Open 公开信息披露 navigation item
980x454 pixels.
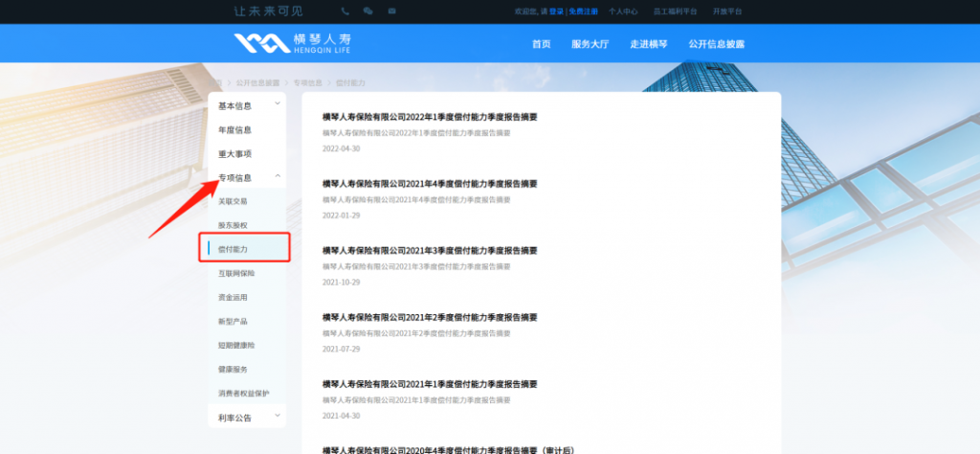tap(717, 44)
